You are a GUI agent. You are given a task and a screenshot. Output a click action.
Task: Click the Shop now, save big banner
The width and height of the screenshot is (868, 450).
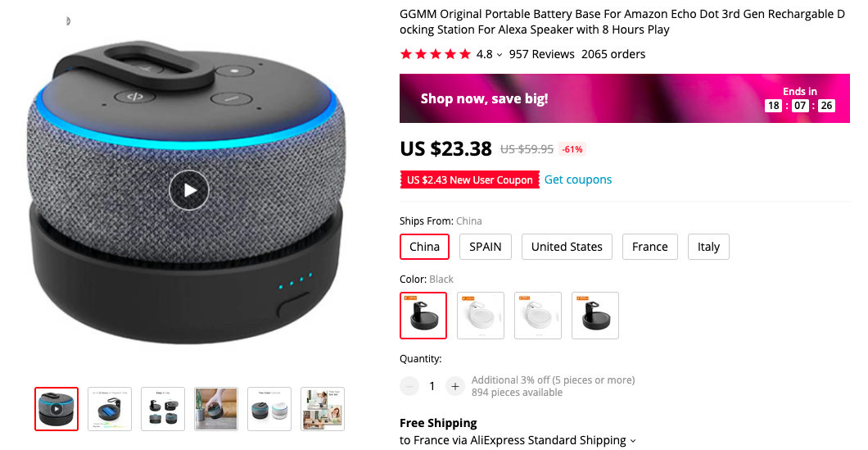point(625,98)
